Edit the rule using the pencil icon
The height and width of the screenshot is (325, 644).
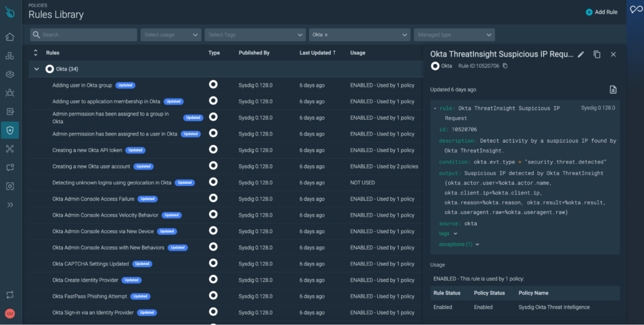(580, 54)
